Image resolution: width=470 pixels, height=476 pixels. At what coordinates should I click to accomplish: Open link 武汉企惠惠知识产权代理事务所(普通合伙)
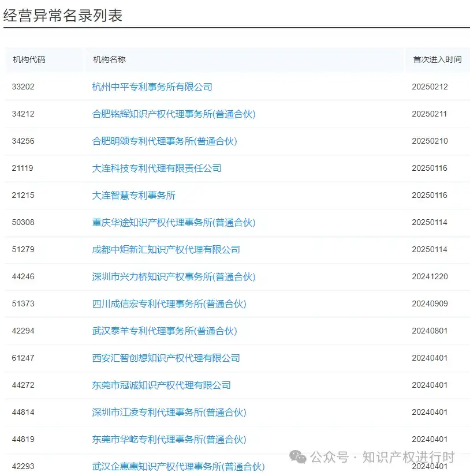(178, 466)
